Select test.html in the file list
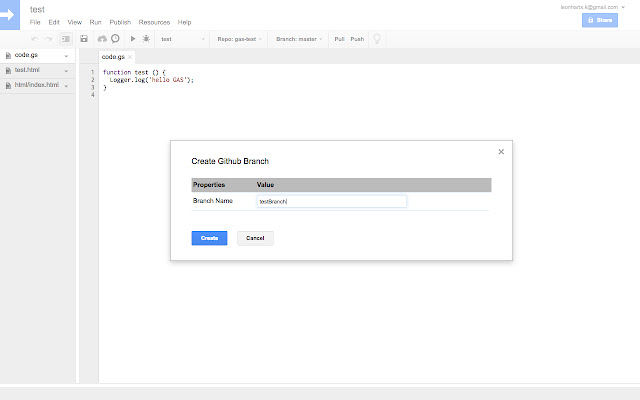This screenshot has height=400, width=640. (x=28, y=70)
